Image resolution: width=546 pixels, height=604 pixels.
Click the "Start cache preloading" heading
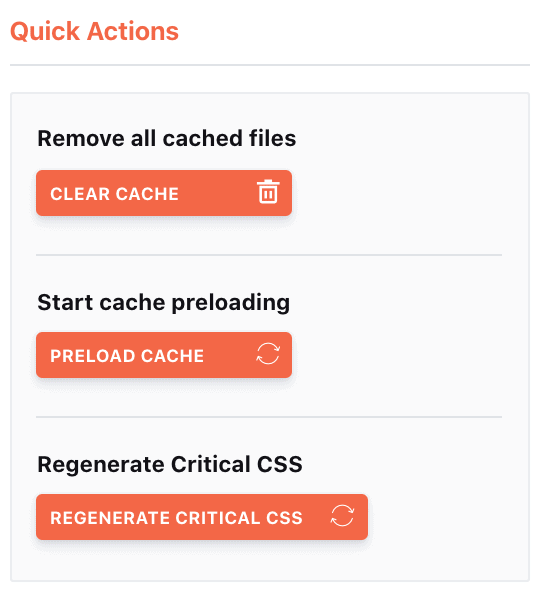164,302
